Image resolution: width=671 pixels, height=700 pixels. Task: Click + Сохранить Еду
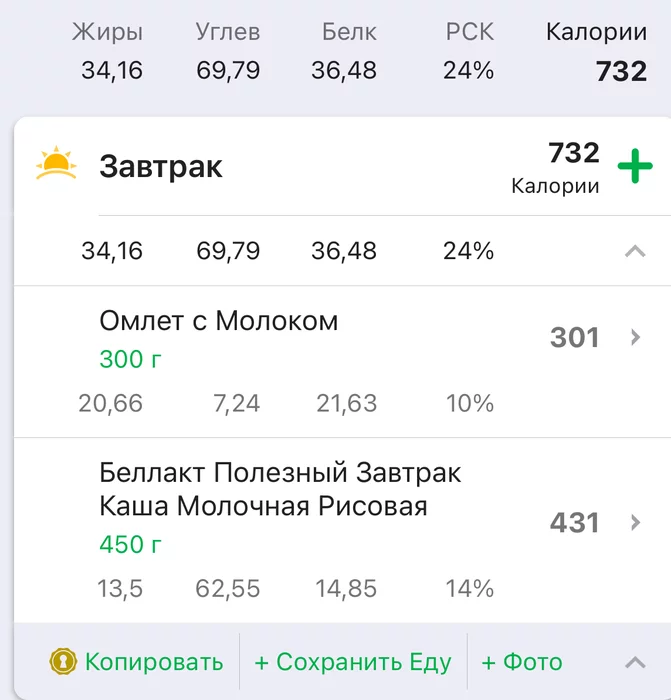(x=353, y=662)
